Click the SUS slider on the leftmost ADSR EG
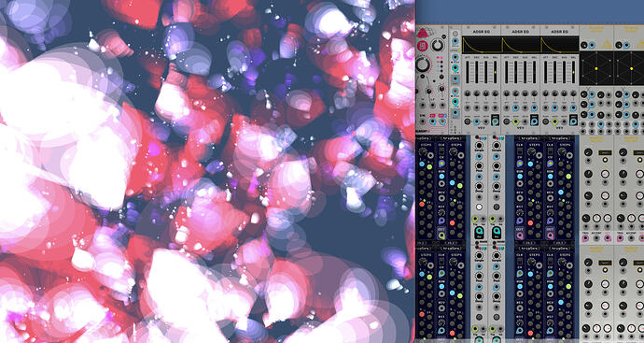The height and width of the screenshot is (343, 644). pyautogui.click(x=486, y=72)
